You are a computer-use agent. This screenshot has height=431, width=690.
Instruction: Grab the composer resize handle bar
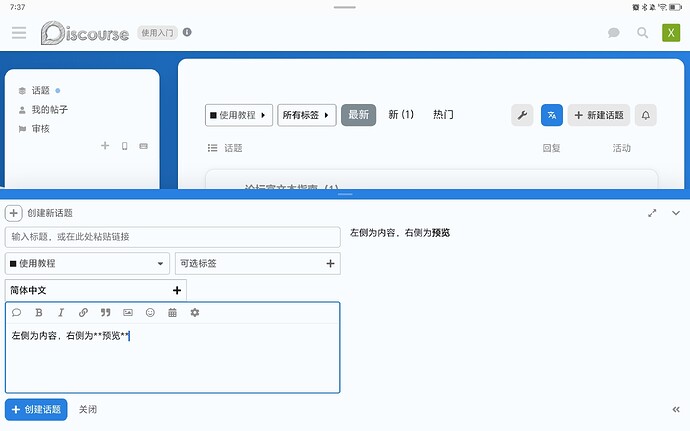pyautogui.click(x=345, y=194)
